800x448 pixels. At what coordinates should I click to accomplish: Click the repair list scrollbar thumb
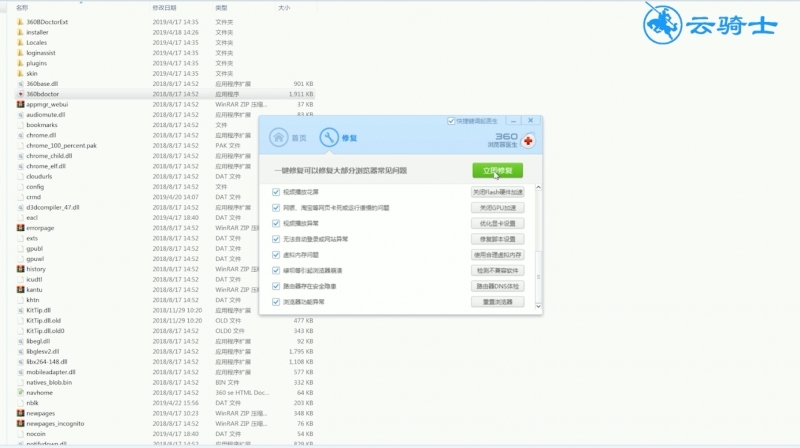click(538, 276)
